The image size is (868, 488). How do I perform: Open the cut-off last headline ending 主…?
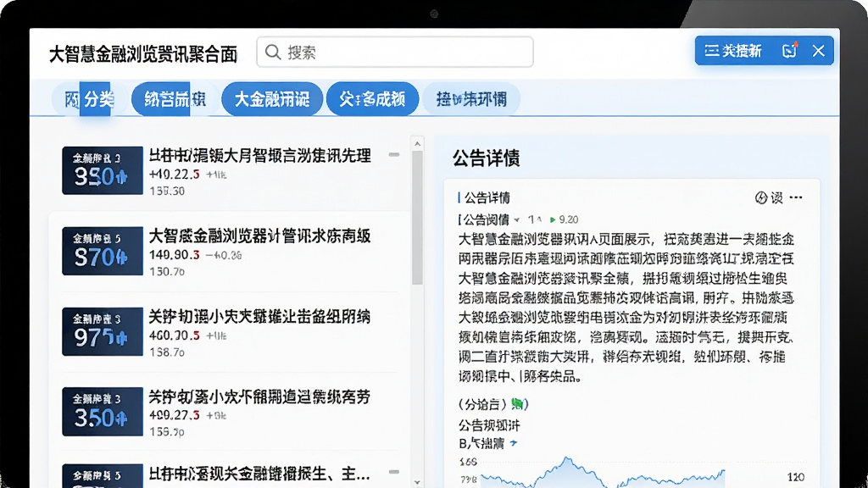(x=259, y=474)
